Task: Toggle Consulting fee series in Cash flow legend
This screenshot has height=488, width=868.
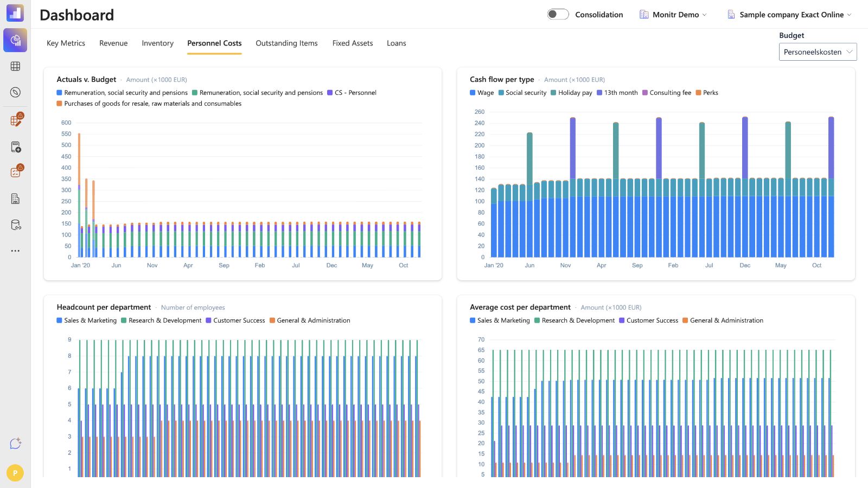Action: [667, 93]
